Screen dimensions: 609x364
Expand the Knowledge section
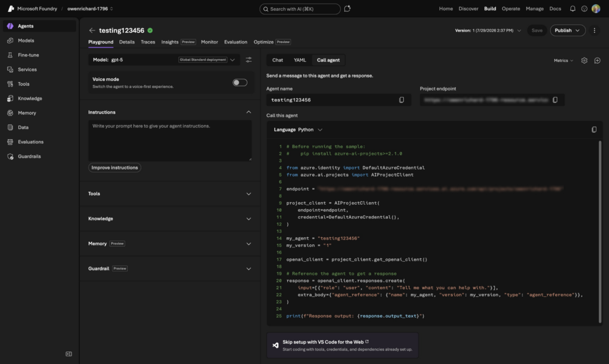click(x=249, y=219)
